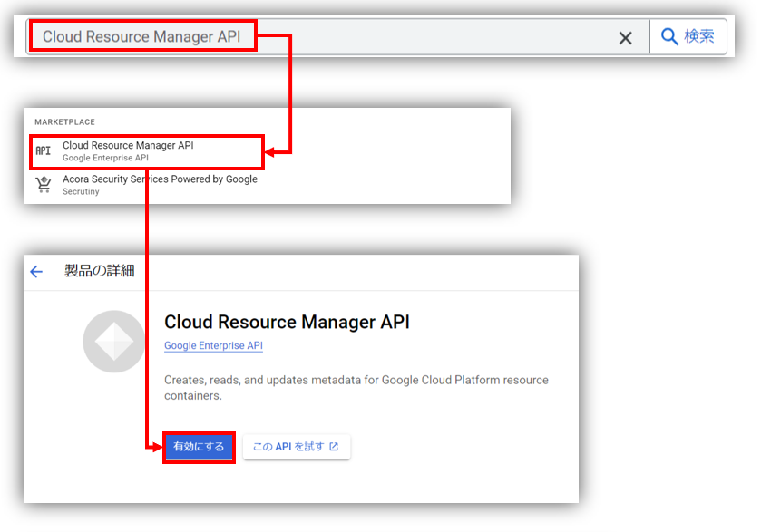761x532 pixels.
Task: Click the Secrutiny subtitle text
Action: click(82, 191)
